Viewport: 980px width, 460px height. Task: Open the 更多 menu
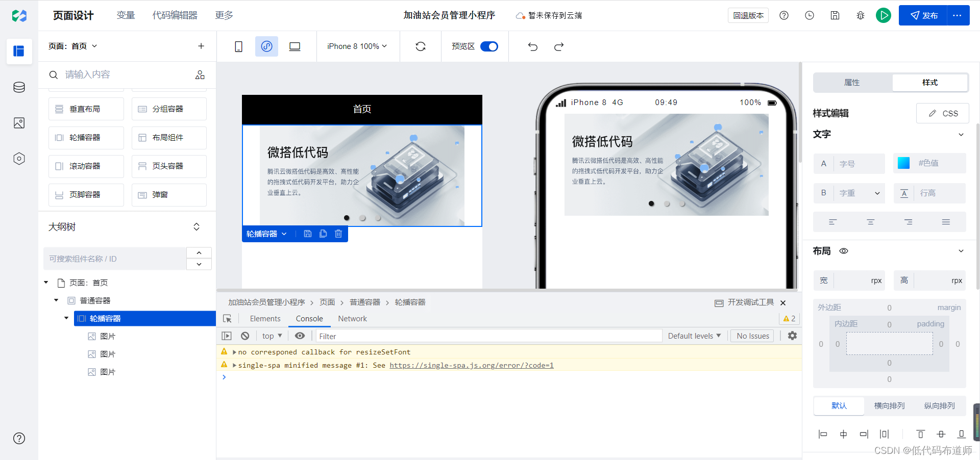tap(224, 15)
